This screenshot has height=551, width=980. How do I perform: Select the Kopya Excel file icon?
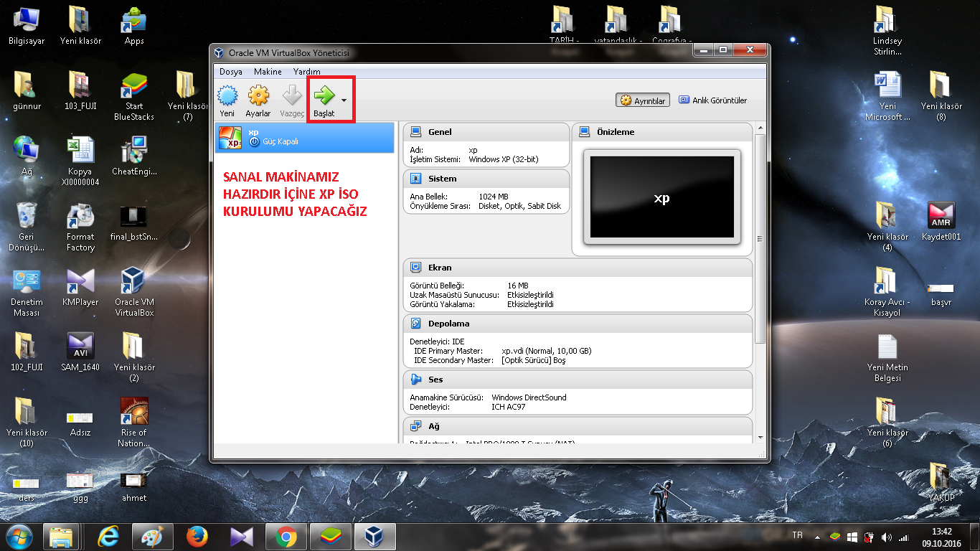80,161
